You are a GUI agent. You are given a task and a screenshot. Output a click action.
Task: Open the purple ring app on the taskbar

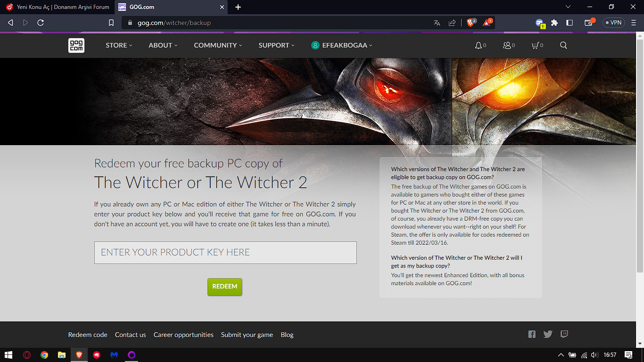point(132,355)
